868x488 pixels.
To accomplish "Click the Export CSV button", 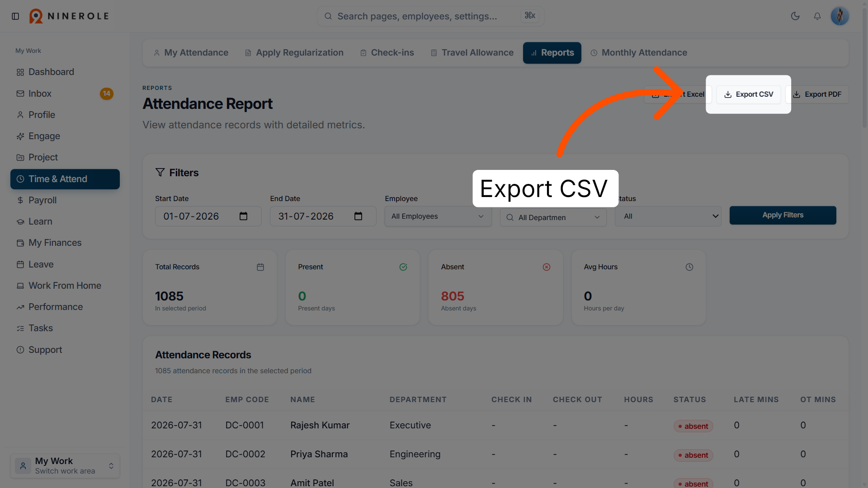I will pos(748,94).
